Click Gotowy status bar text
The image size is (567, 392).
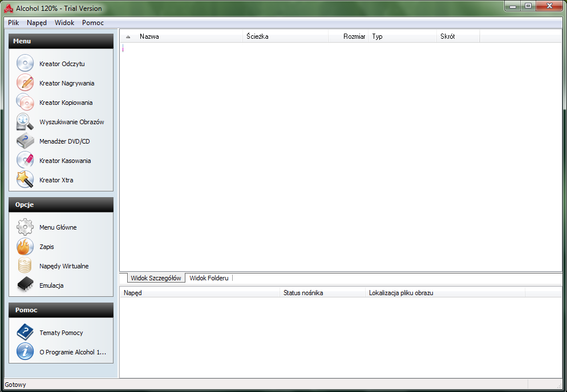click(x=15, y=385)
